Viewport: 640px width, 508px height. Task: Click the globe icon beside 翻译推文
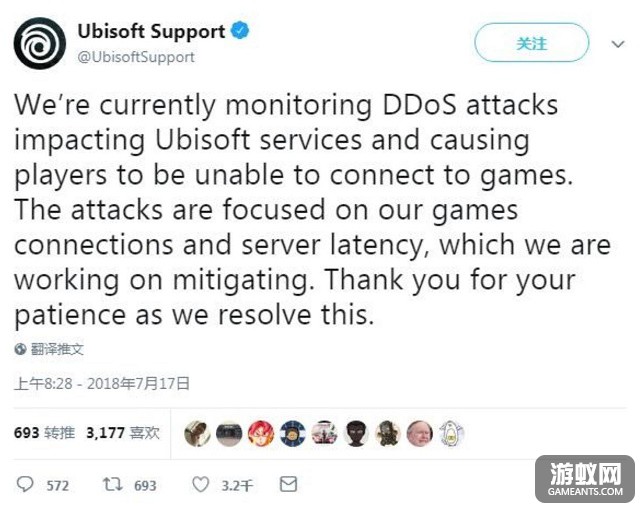[20, 349]
